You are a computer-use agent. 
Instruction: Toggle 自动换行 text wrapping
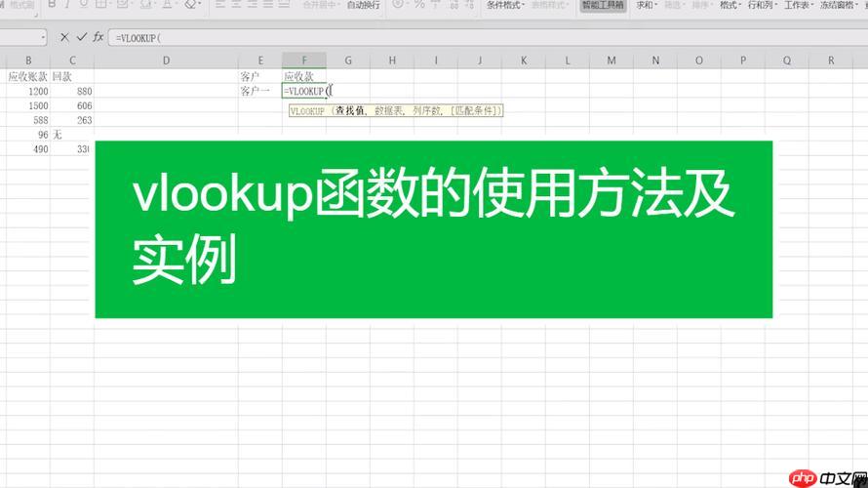point(363,5)
